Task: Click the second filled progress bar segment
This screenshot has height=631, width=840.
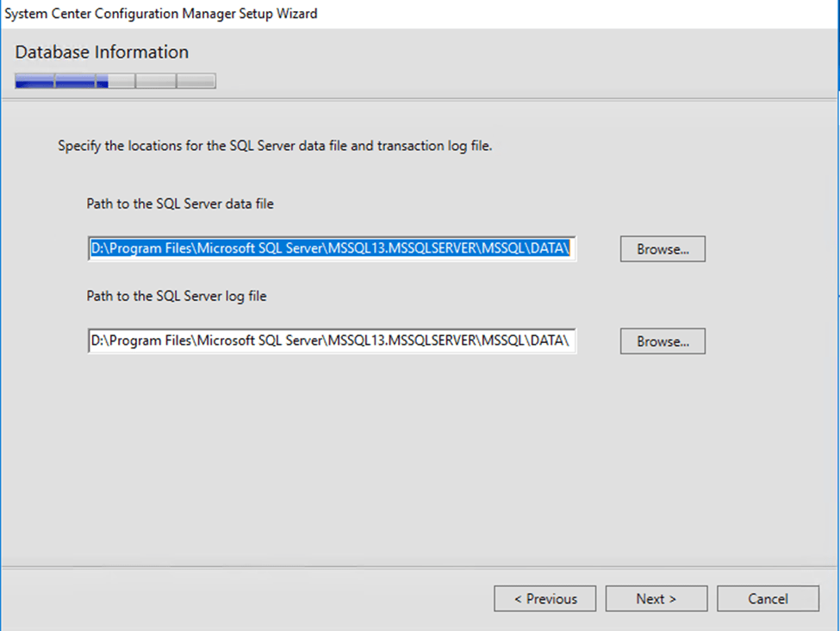Action: (x=75, y=82)
